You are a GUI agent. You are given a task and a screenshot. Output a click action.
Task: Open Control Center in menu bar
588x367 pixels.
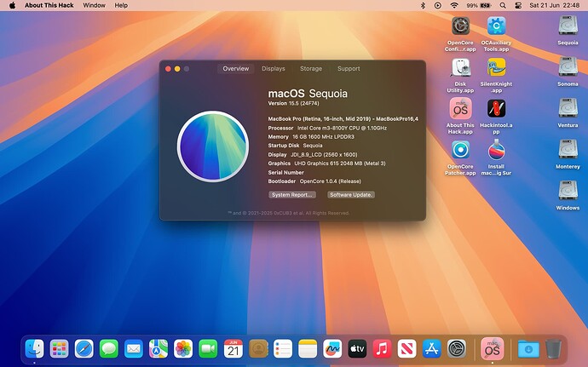coord(518,5)
